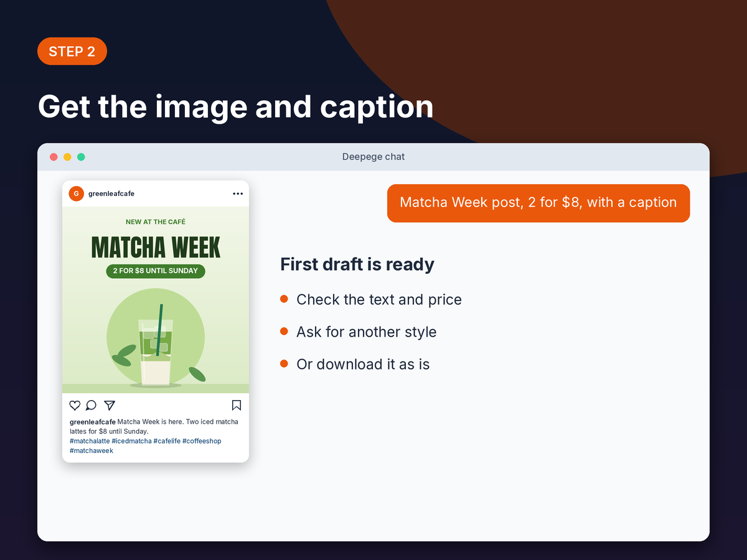Click the #matchalatte hashtag
Screen dimensions: 747x560
[x=90, y=441]
